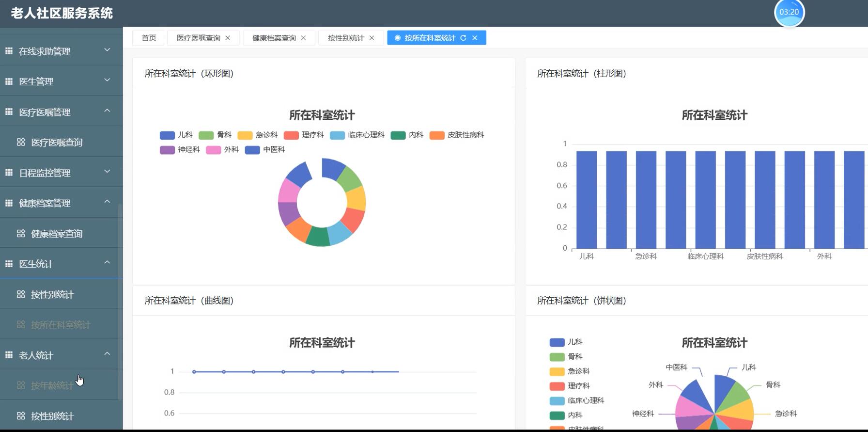This screenshot has width=868, height=432.
Task: Toggle 临床心理科 in the ring chart legend
Action: pos(357,135)
